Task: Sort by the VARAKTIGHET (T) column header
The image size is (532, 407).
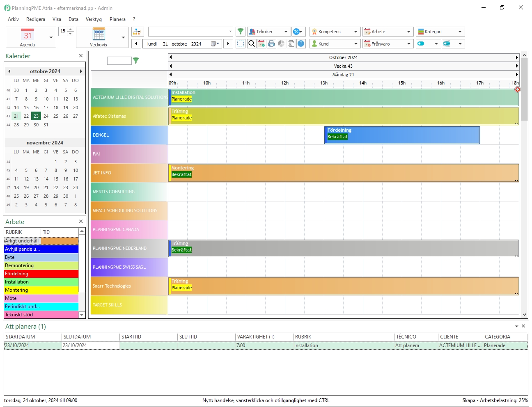Action: pyautogui.click(x=264, y=337)
